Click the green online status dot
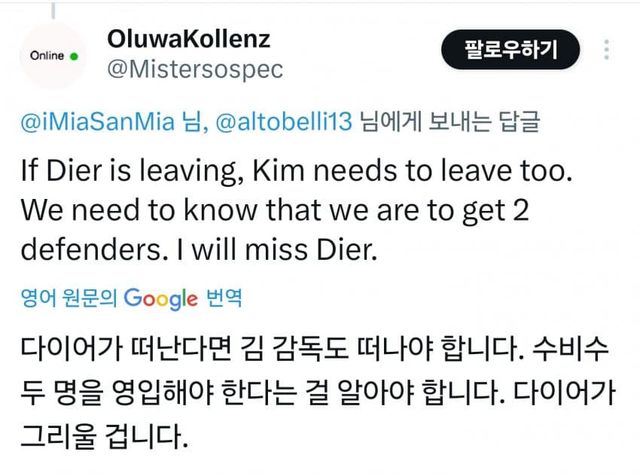 point(74,57)
